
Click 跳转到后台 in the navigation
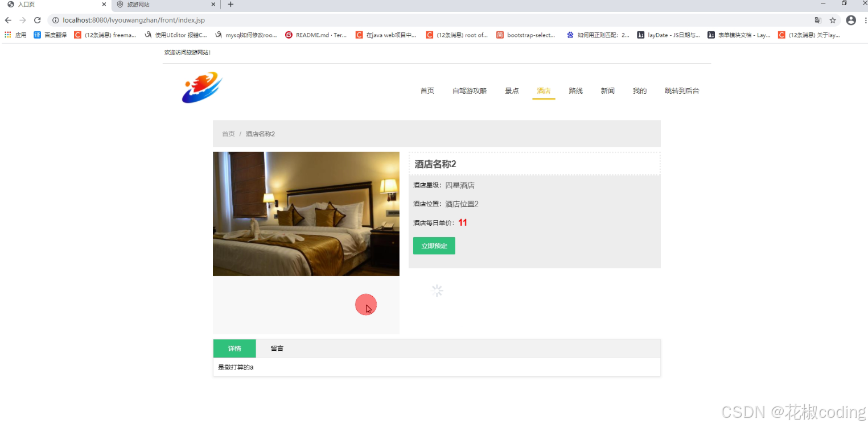[682, 91]
